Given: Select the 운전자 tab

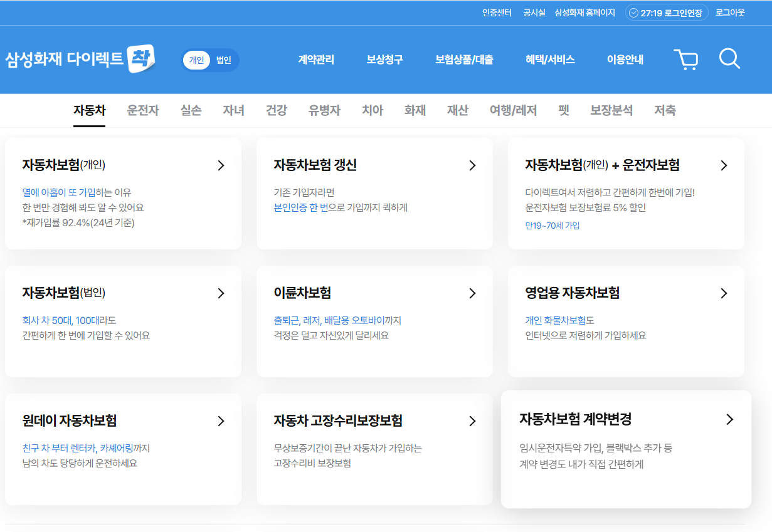Looking at the screenshot, I should point(143,111).
